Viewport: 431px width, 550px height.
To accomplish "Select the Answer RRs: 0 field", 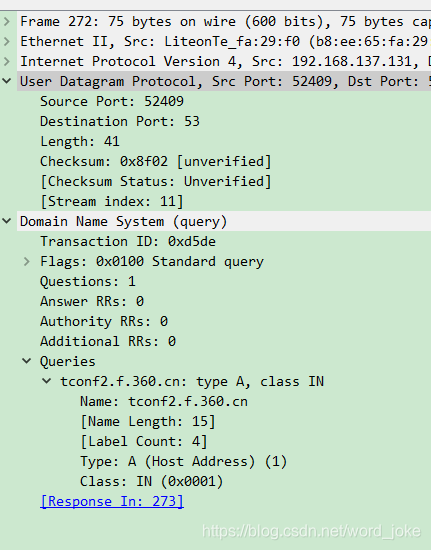I will [92, 301].
